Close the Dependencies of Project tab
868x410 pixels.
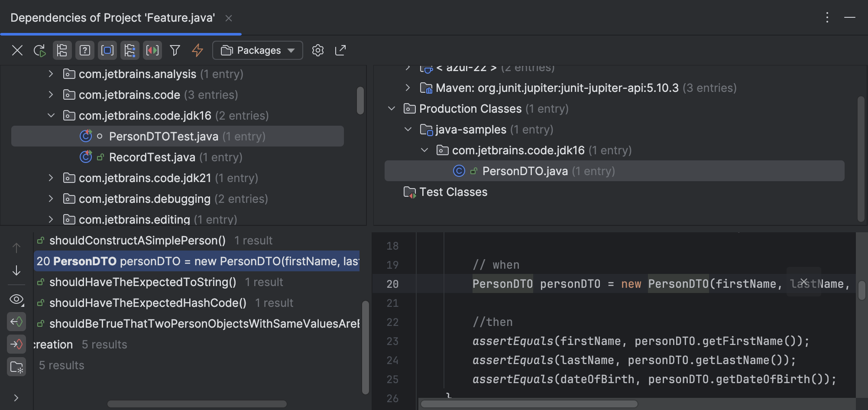tap(229, 18)
